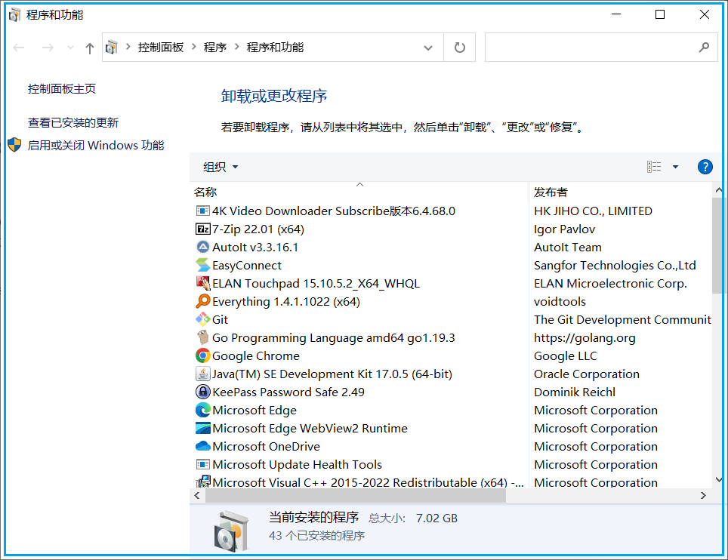Select the EasyConnect program icon

[202, 265]
